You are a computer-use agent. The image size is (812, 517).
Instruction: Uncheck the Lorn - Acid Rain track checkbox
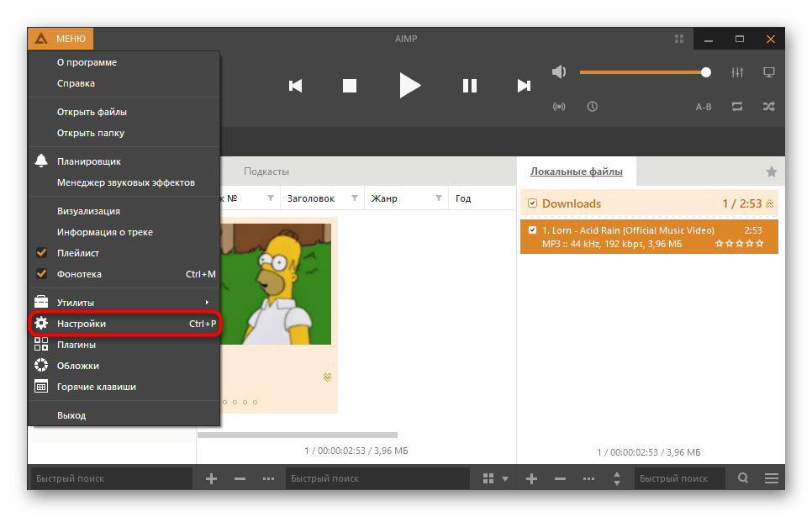[532, 230]
